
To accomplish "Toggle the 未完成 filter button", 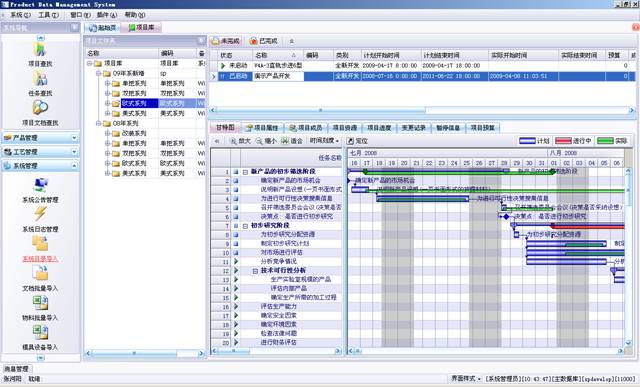I will coord(225,41).
